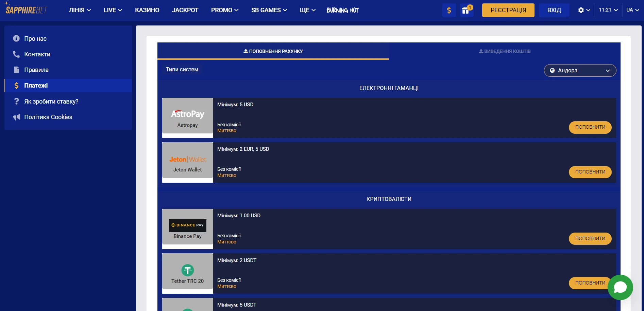Click the Tether TRC 20 logo tile
The height and width of the screenshot is (311, 644).
tap(188, 271)
